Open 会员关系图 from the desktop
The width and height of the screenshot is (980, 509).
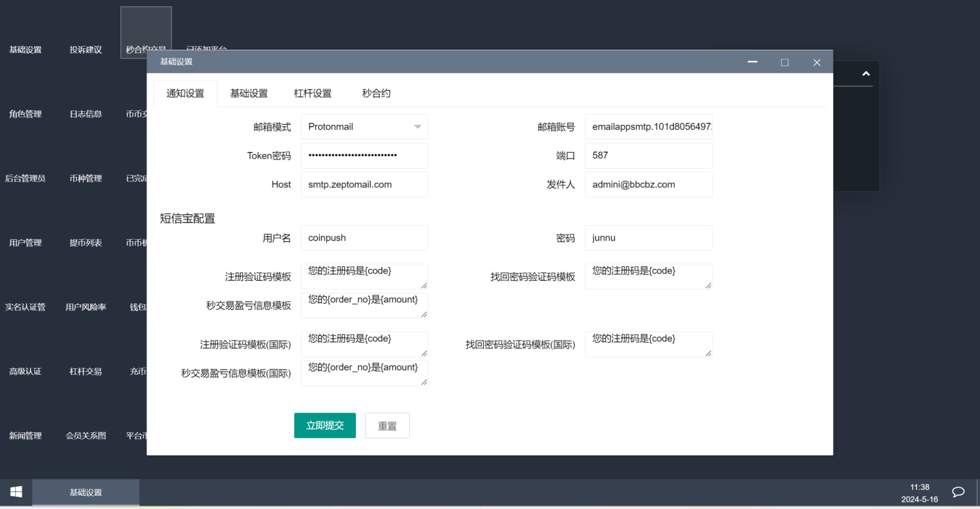click(x=86, y=435)
